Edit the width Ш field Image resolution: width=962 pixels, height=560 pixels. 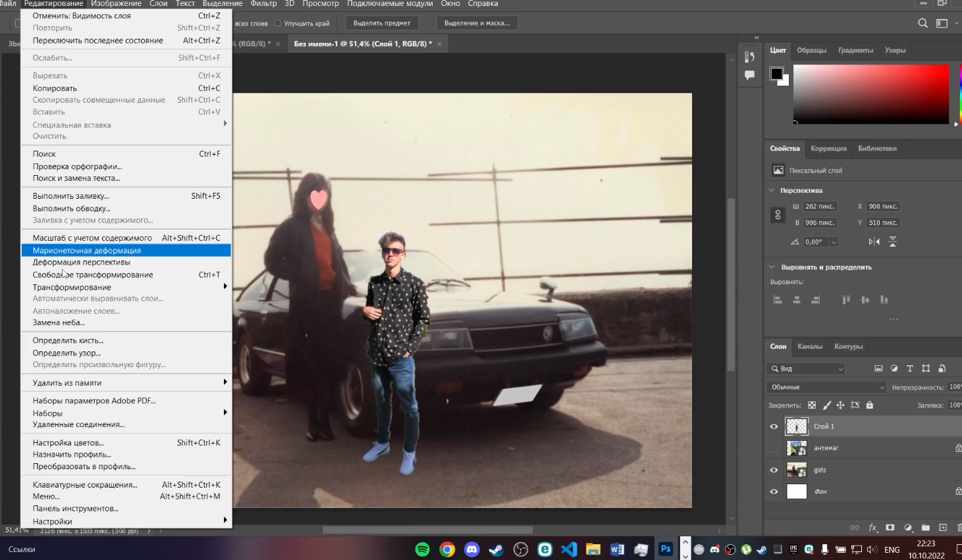point(820,206)
